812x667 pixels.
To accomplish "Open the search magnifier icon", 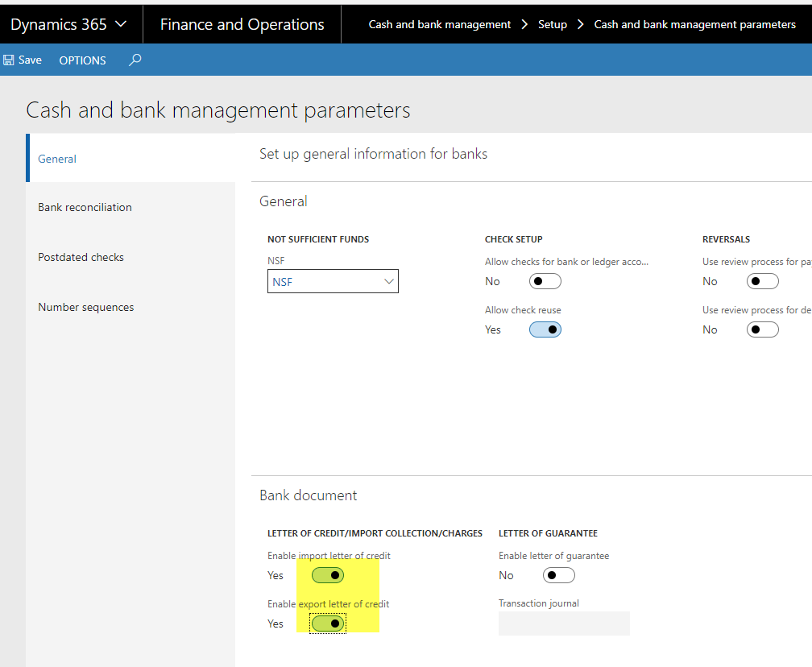I will (135, 60).
